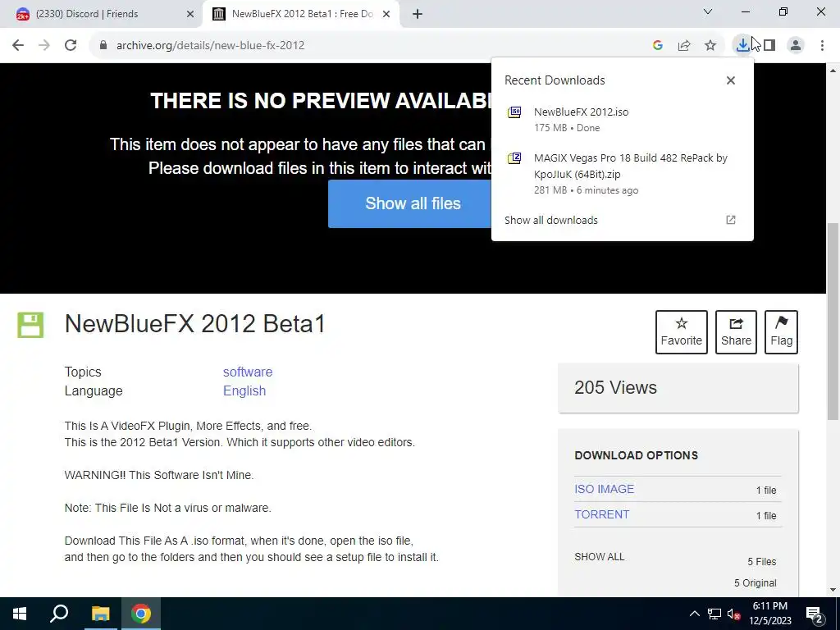Image resolution: width=840 pixels, height=630 pixels.
Task: Download the TORRENT option
Action: (601, 514)
